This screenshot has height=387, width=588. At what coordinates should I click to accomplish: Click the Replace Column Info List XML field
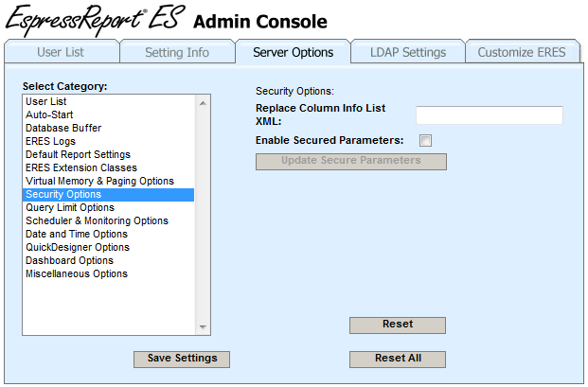490,115
